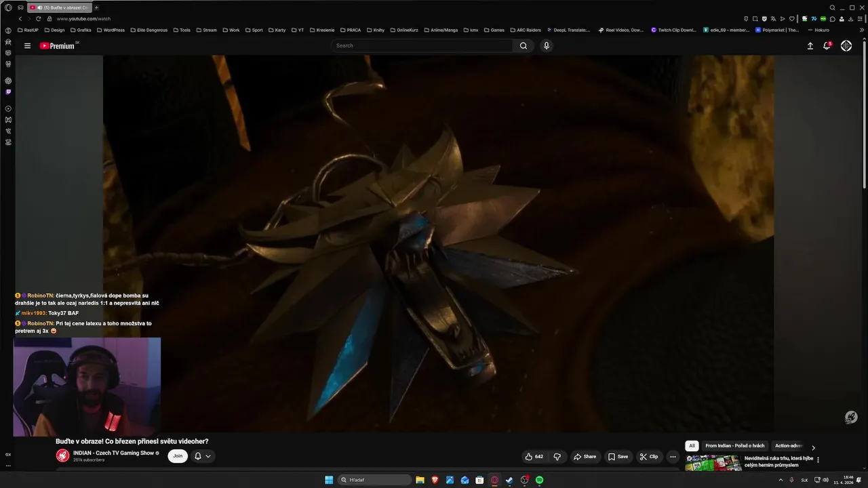Open more actions ellipsis under video
Image resolution: width=868 pixels, height=488 pixels.
pos(673,456)
